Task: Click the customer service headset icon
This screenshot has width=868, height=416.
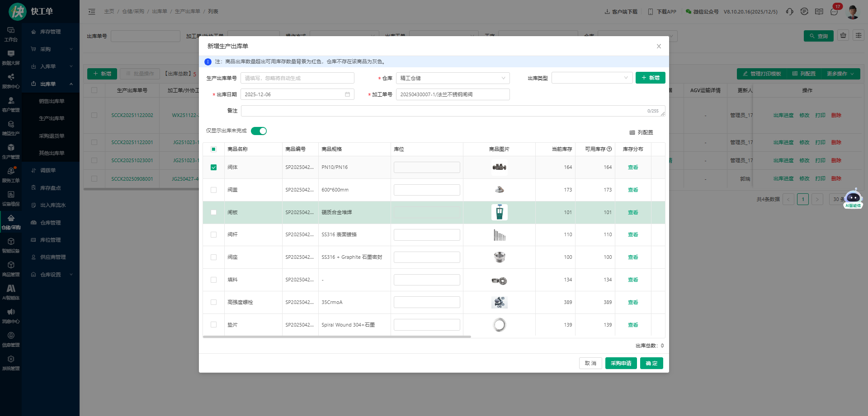Action: (x=789, y=12)
